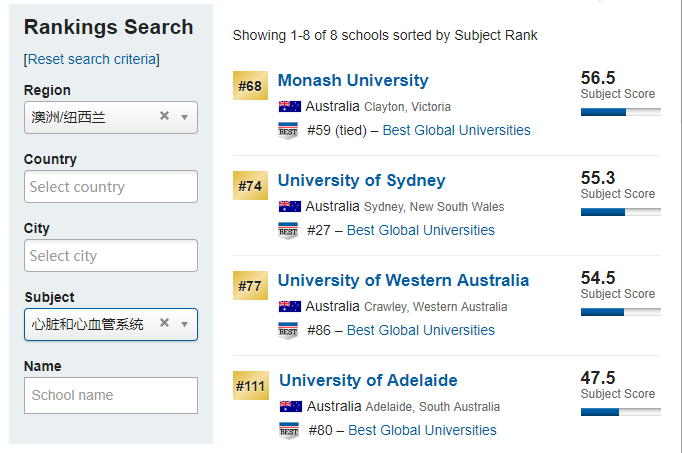
Task: Open the Monash University link
Action: click(x=353, y=80)
